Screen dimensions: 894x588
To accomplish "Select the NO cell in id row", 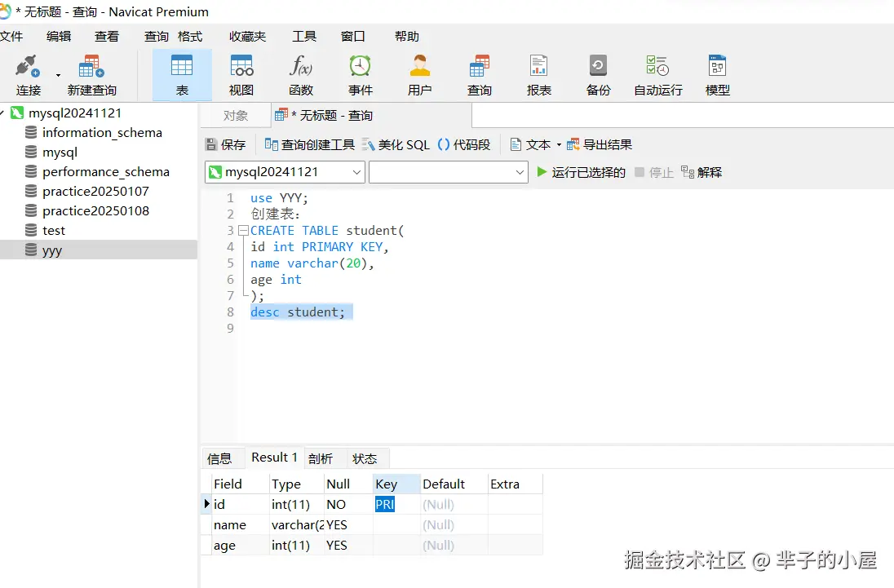I will [348, 504].
